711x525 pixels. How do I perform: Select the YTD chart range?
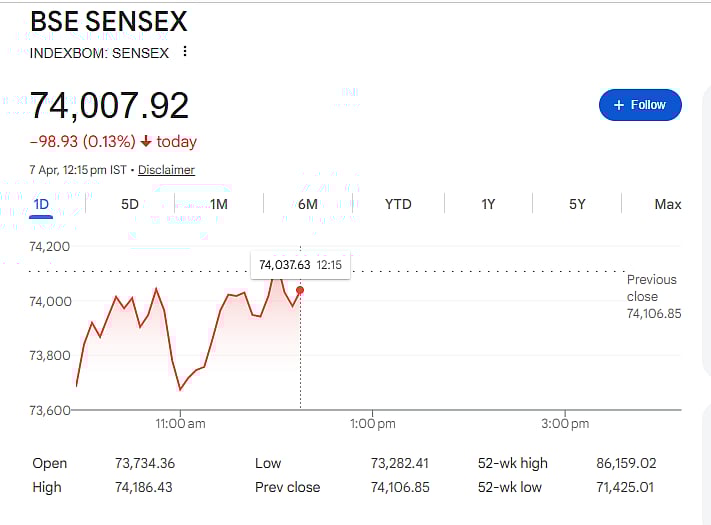(398, 204)
